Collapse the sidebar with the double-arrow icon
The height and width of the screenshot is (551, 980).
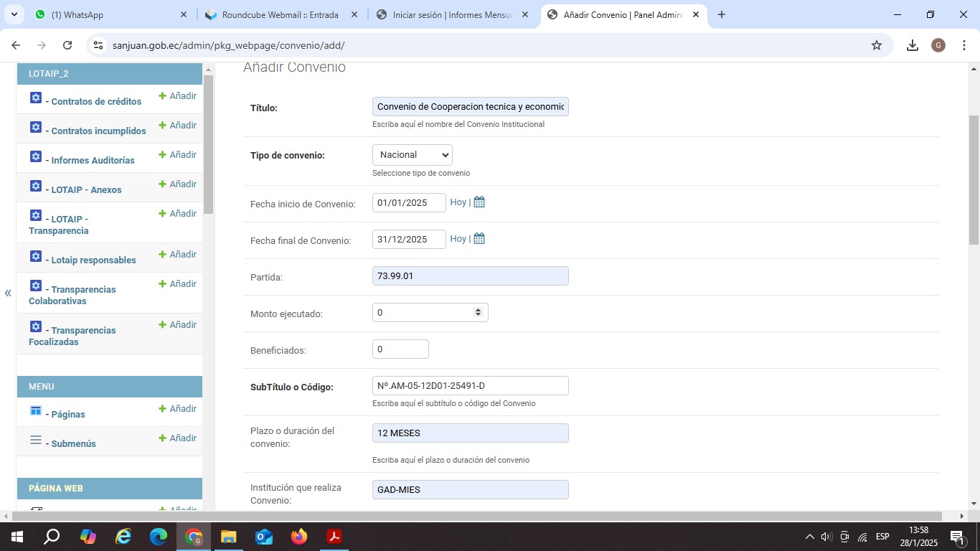(x=8, y=293)
